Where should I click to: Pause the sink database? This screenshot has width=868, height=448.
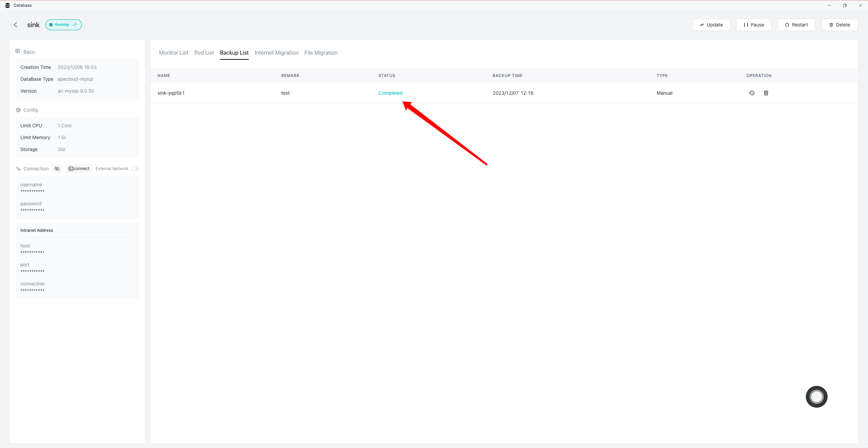tap(754, 25)
